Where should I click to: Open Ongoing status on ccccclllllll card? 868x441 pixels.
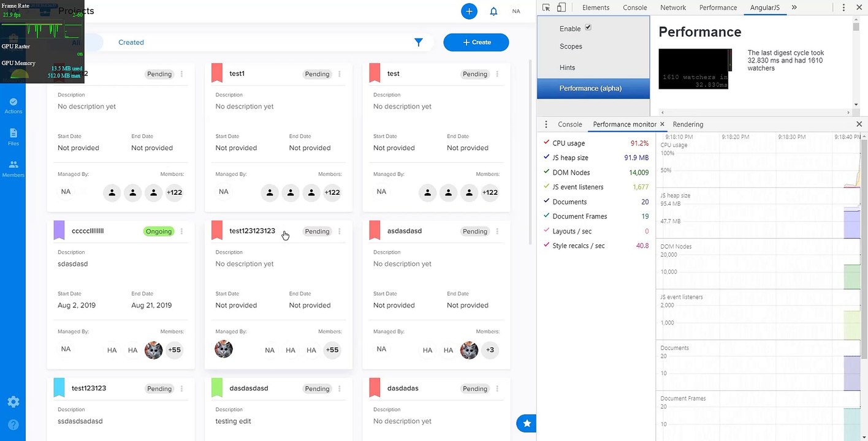(159, 232)
